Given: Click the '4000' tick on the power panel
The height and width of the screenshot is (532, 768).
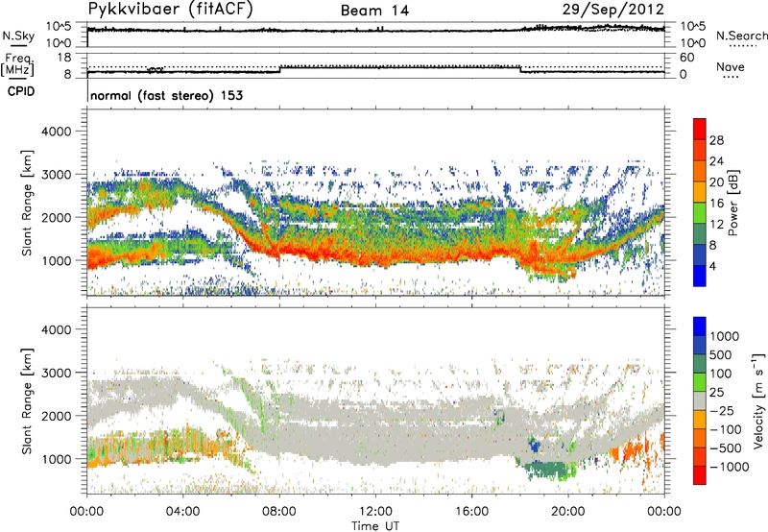Looking at the screenshot, I should [57, 132].
